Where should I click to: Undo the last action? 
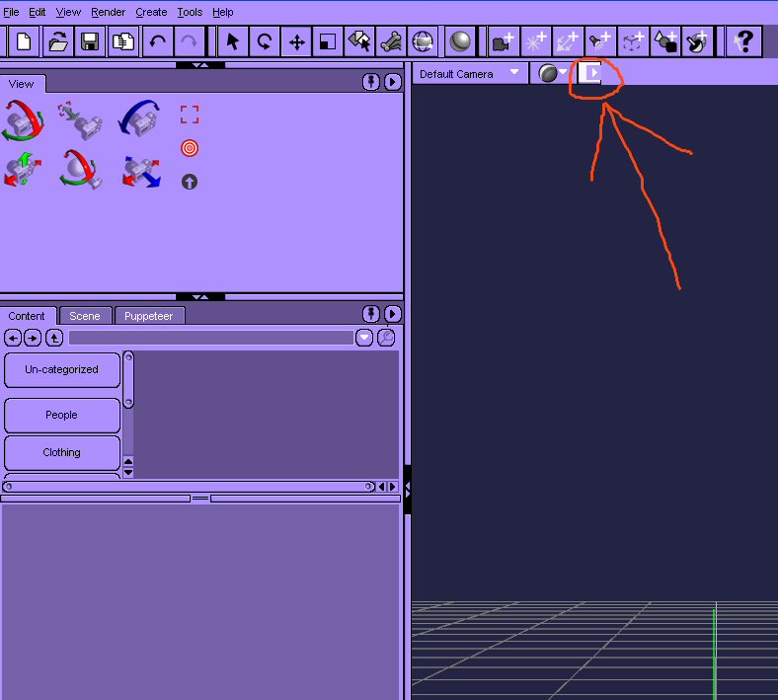(158, 41)
